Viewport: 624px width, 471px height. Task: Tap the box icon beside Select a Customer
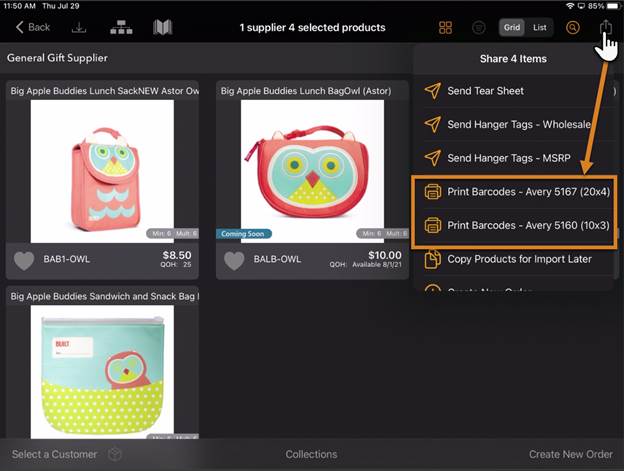pos(115,454)
